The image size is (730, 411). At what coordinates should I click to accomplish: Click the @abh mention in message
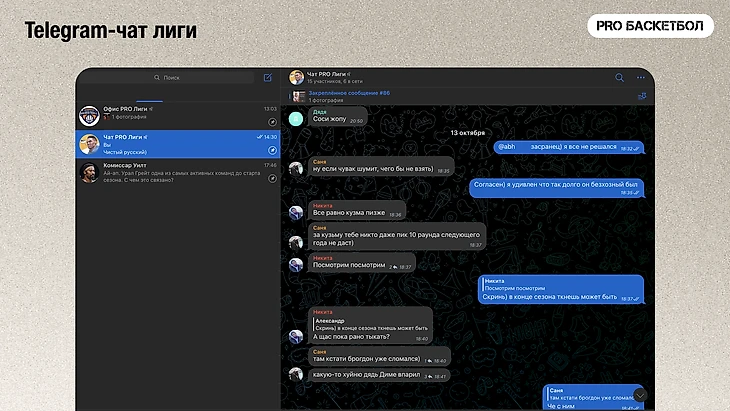click(507, 146)
